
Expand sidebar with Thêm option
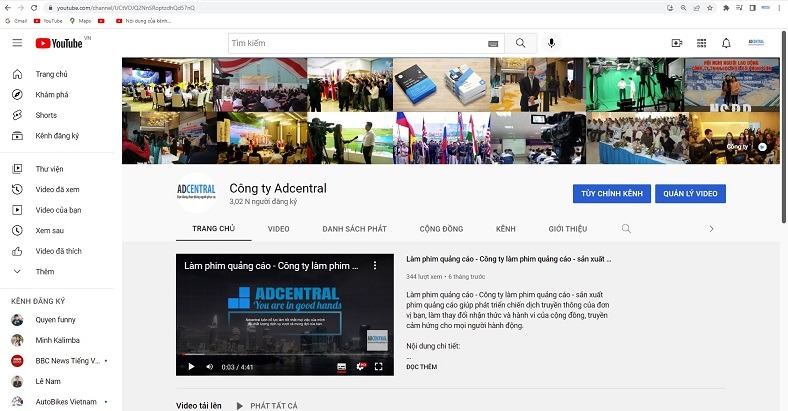(44, 271)
